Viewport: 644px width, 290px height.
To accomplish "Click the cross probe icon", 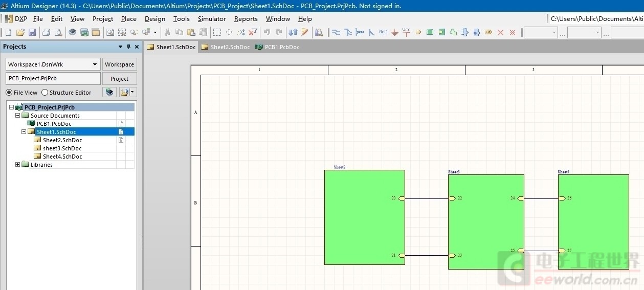I will point(304,32).
